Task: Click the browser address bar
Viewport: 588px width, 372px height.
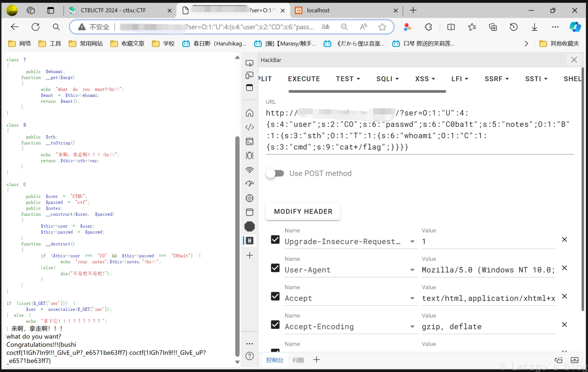Action: tap(232, 27)
